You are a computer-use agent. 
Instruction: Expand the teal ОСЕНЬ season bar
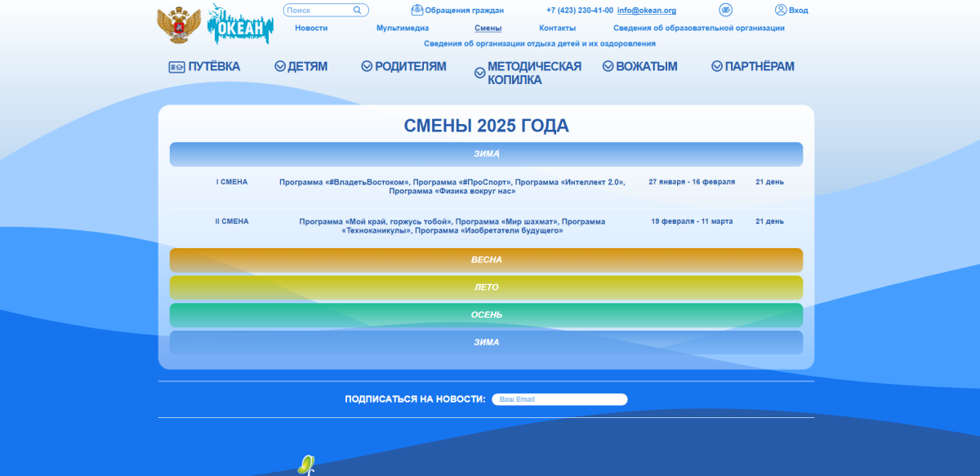[x=486, y=315]
